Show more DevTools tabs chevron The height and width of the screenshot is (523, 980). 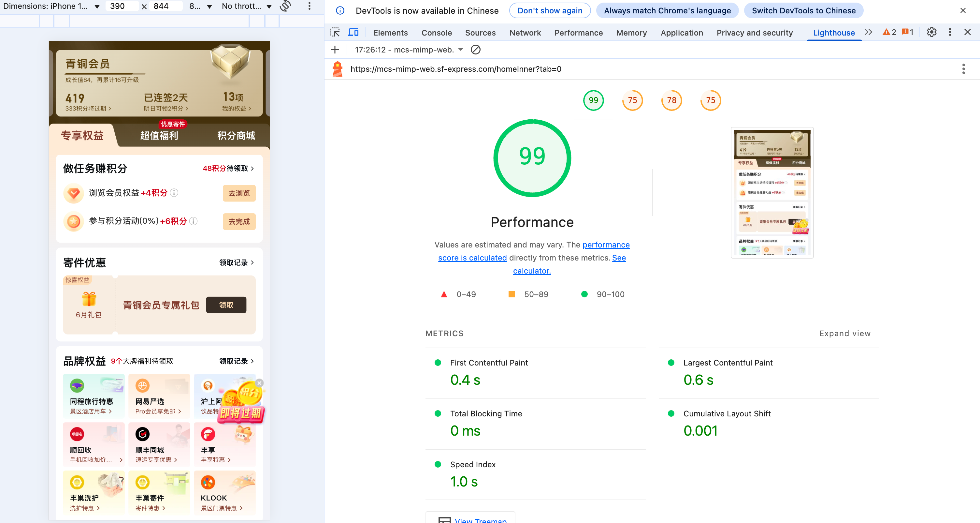point(868,32)
